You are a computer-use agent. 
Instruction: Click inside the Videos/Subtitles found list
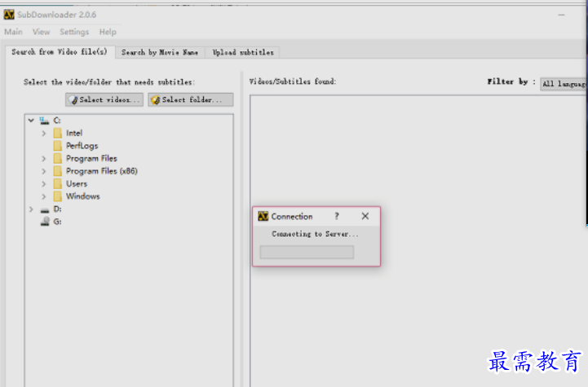tap(418, 240)
